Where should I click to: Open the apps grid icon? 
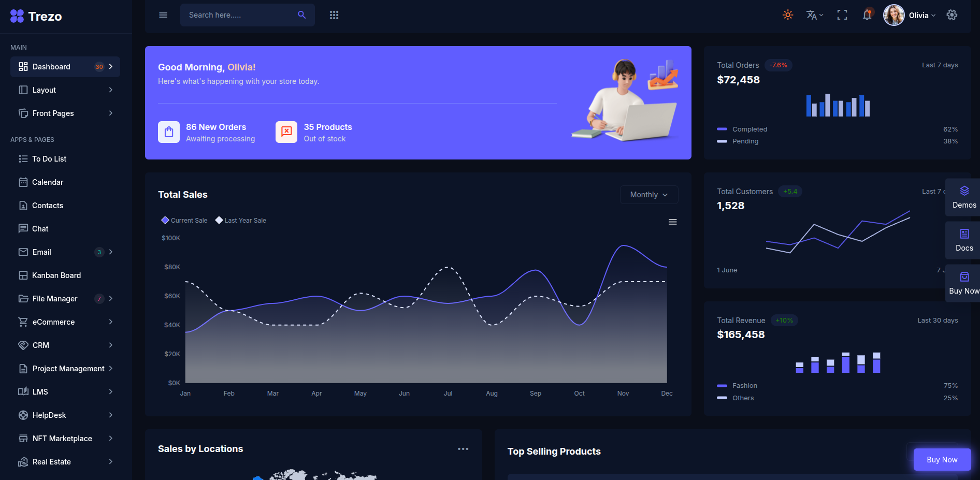pyautogui.click(x=334, y=15)
